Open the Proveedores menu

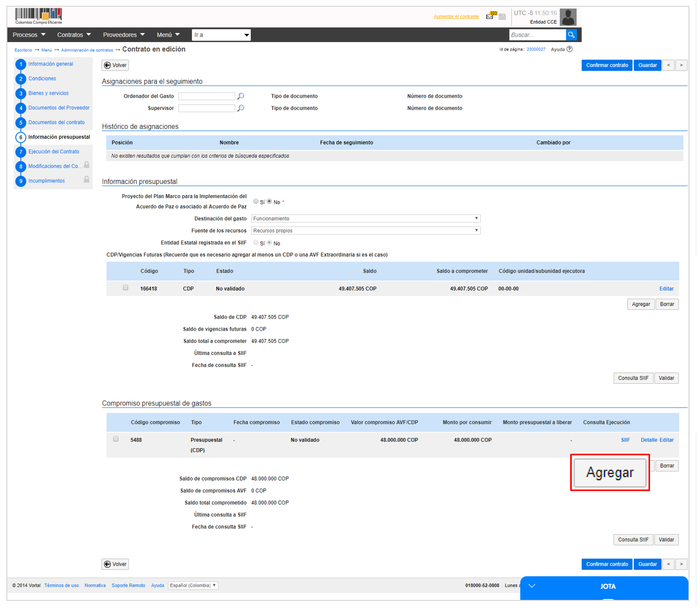(123, 35)
